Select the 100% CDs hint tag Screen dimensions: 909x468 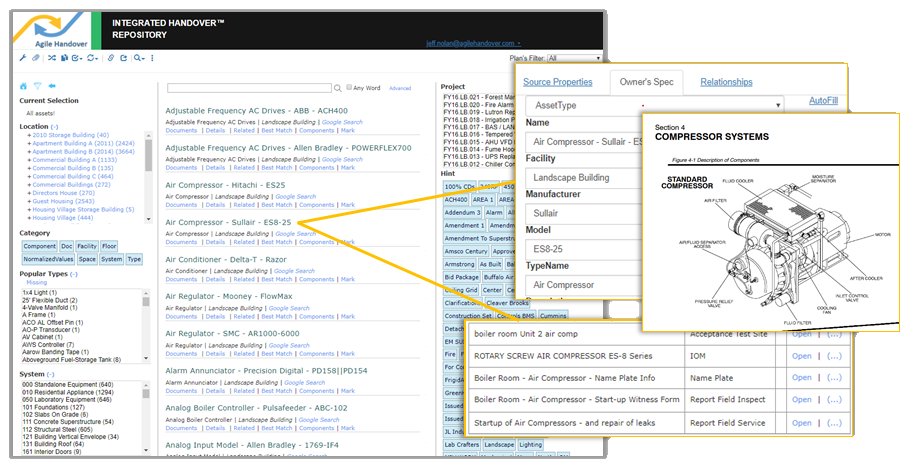[460, 187]
